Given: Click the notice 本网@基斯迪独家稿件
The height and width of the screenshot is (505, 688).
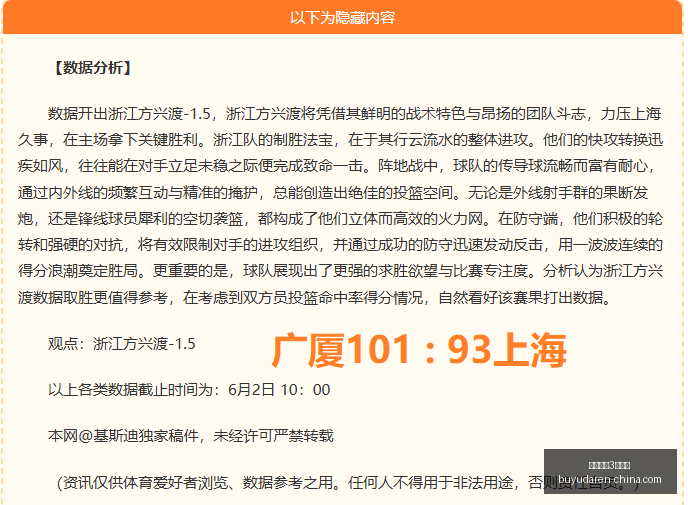Looking at the screenshot, I should click(x=191, y=436).
